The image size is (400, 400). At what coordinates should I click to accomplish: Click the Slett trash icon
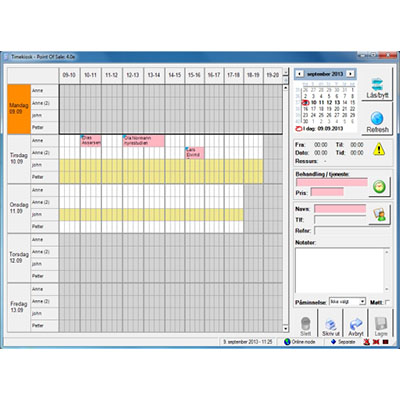coord(305,323)
